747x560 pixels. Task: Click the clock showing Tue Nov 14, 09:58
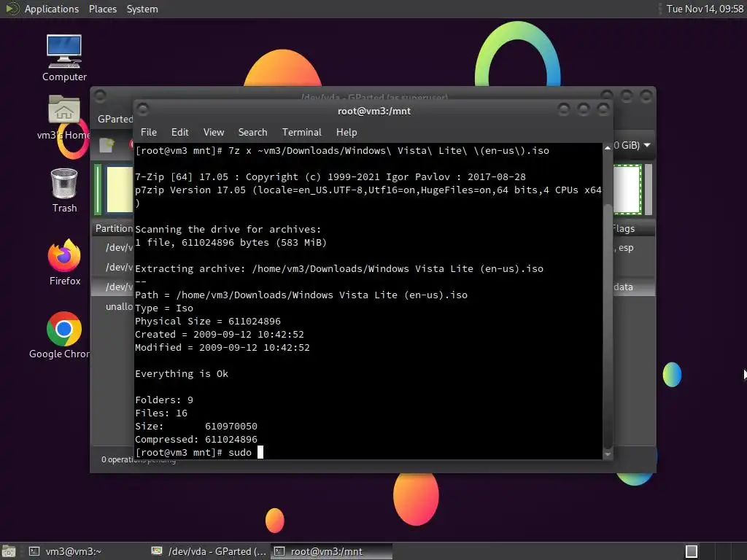(705, 9)
